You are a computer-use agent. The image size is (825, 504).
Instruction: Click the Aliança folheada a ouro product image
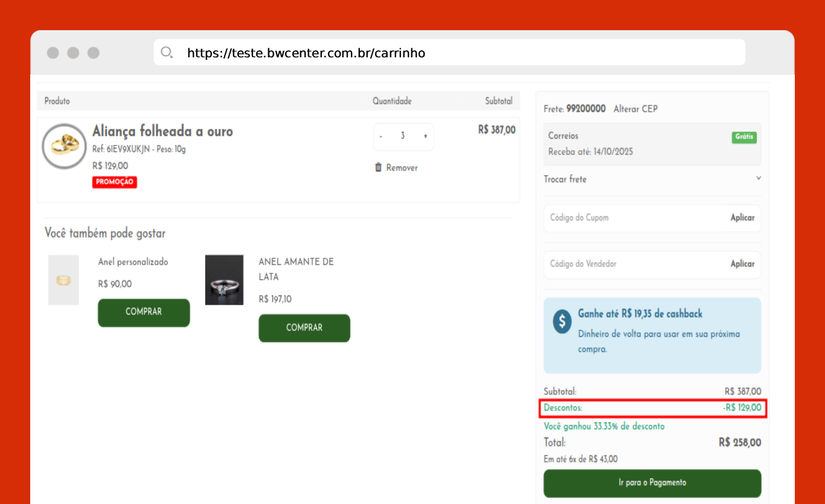coord(64,147)
